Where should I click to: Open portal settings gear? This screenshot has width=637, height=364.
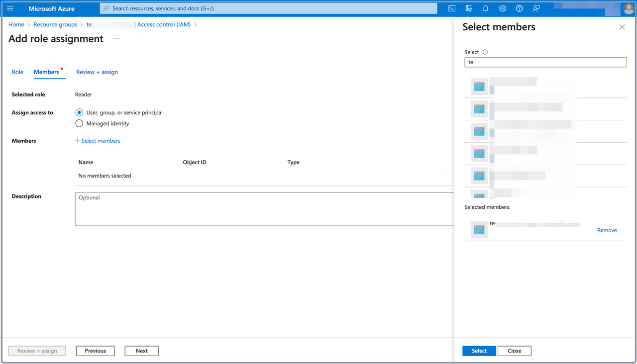pos(503,8)
